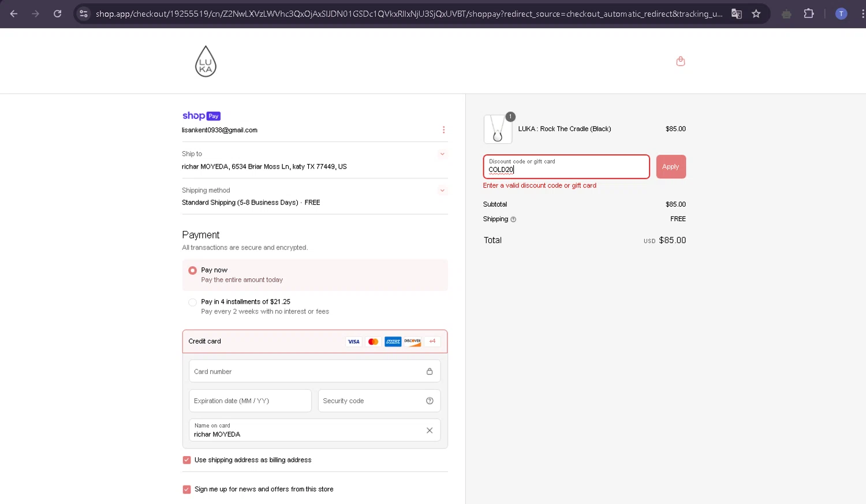Go forward in browser history

pos(36,14)
